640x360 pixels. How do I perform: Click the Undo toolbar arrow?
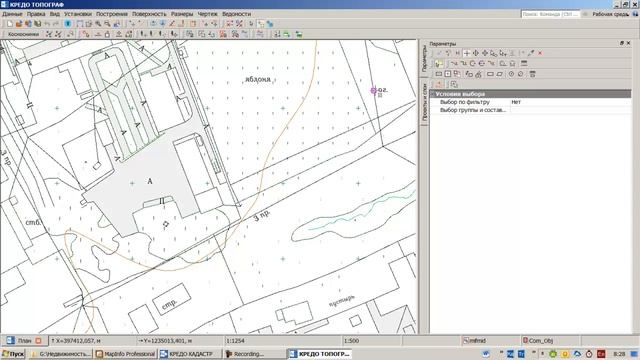click(47, 24)
